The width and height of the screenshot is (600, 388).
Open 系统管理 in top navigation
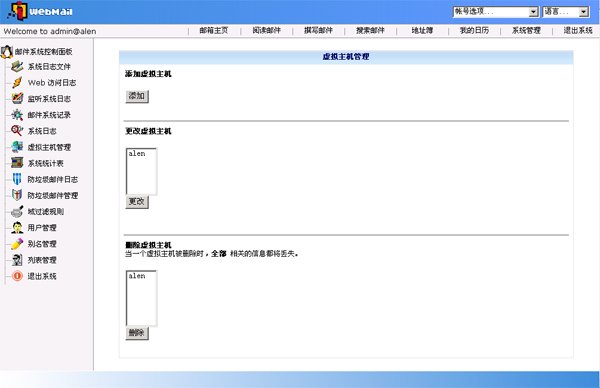[x=526, y=31]
